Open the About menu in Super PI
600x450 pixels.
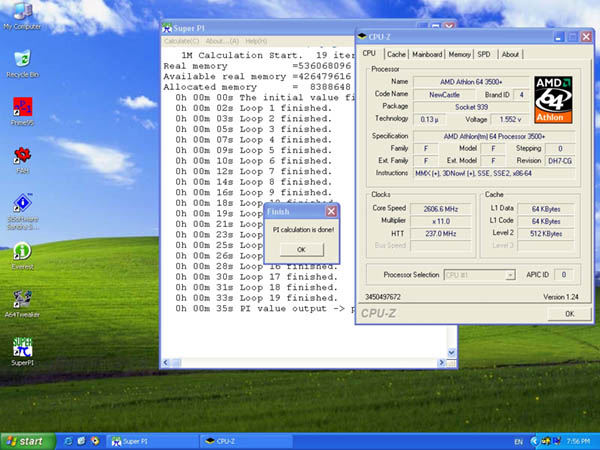222,41
